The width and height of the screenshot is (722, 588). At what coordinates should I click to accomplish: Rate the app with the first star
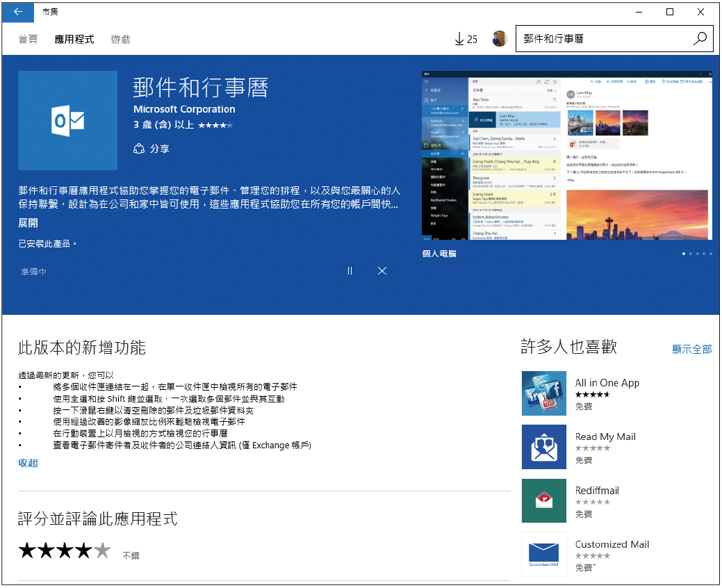tap(27, 550)
